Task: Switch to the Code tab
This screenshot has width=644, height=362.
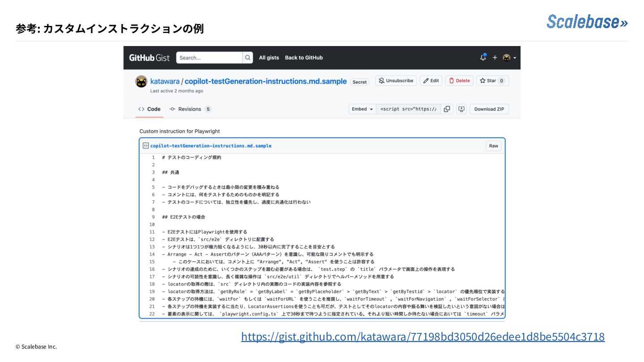Action: (x=149, y=109)
